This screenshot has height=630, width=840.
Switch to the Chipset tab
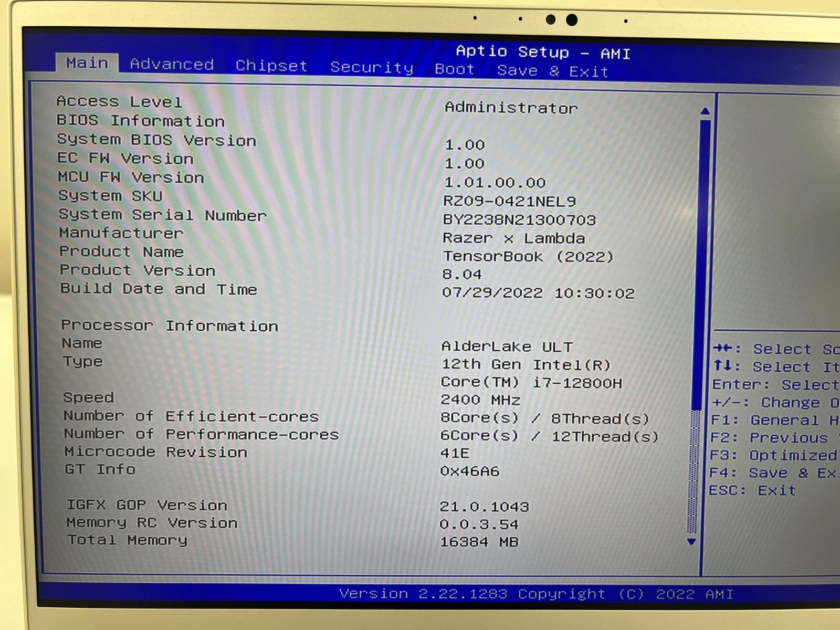[x=271, y=66]
